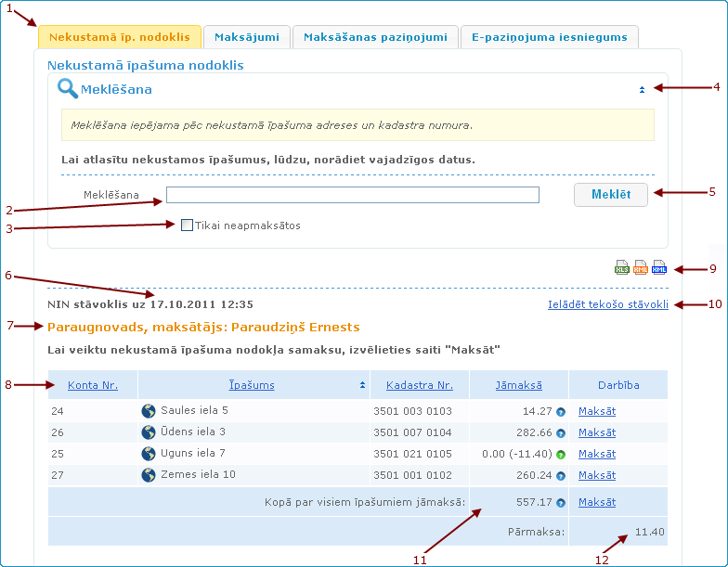The image size is (728, 567).
Task: Click the orange XML export icon
Action: (x=640, y=268)
